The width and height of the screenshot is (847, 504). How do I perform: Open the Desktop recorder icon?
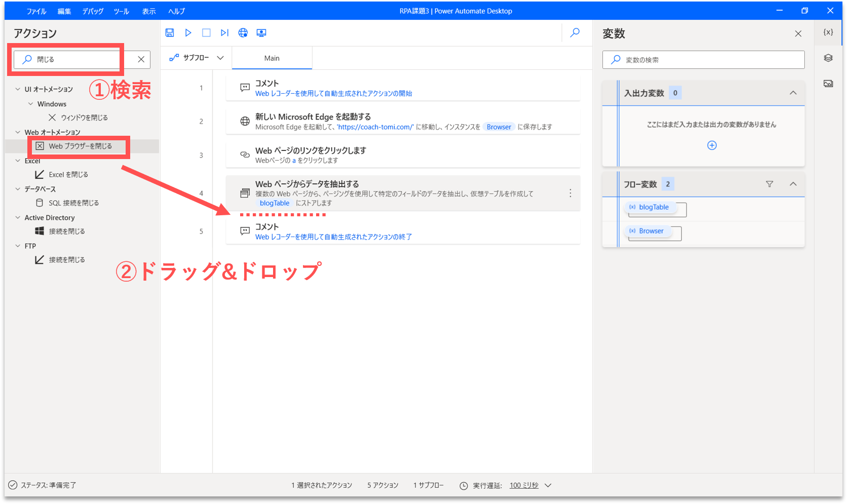pos(261,33)
